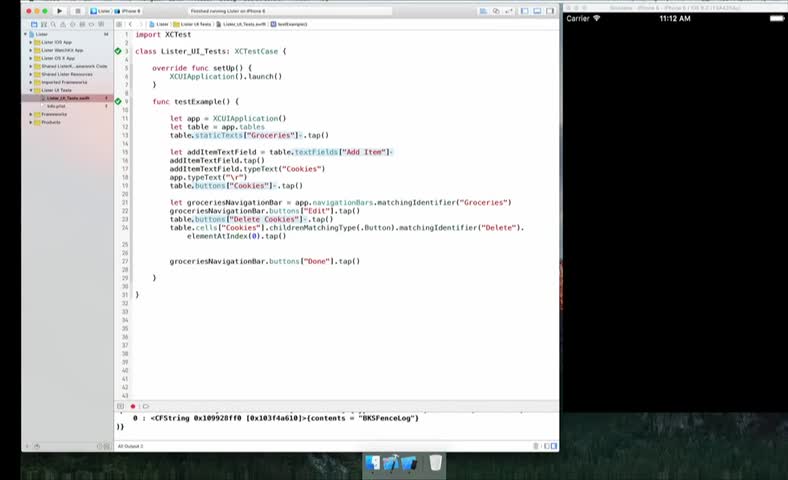The height and width of the screenshot is (480, 788).
Task: Toggle recent files filter at navigator bottom
Action: [100, 446]
